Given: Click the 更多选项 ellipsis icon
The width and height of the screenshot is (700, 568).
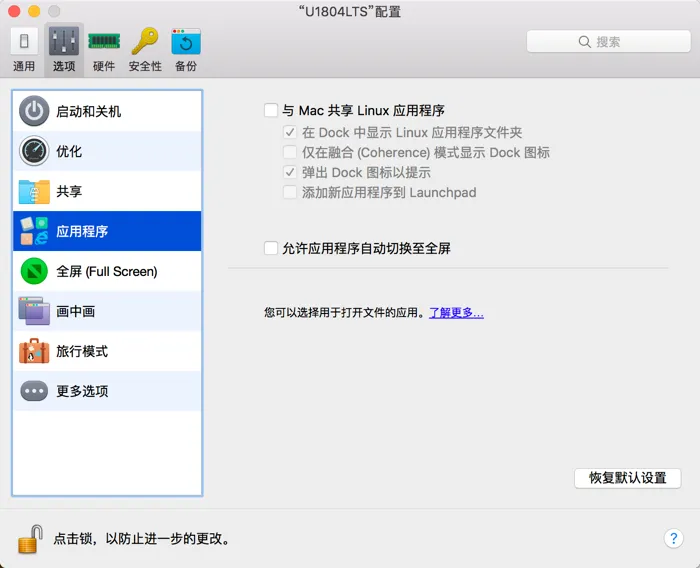Looking at the screenshot, I should pyautogui.click(x=34, y=391).
